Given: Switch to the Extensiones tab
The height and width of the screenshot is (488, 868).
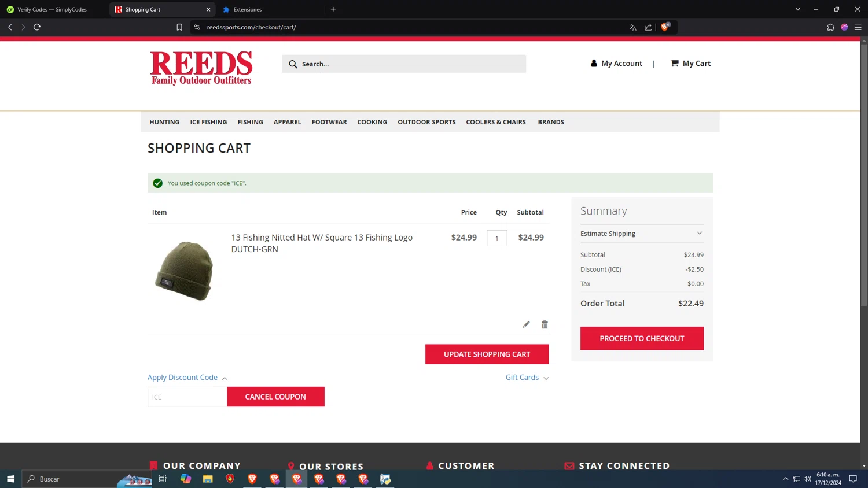Looking at the screenshot, I should (x=248, y=9).
